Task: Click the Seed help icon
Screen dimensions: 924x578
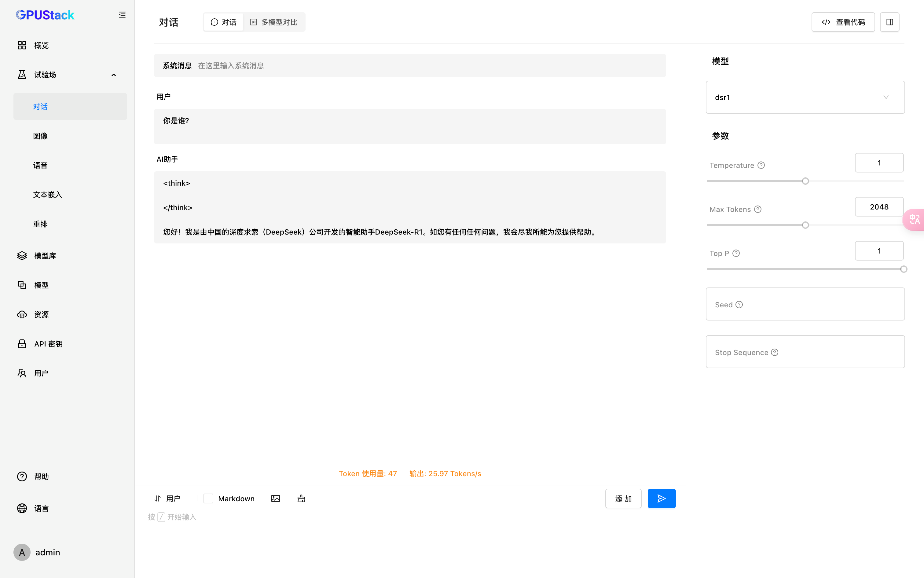Action: point(739,305)
